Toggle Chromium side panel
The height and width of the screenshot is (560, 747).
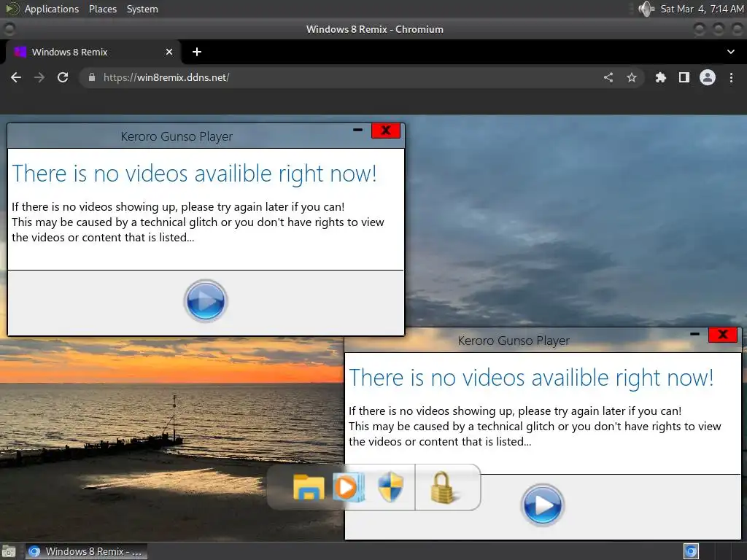click(684, 77)
